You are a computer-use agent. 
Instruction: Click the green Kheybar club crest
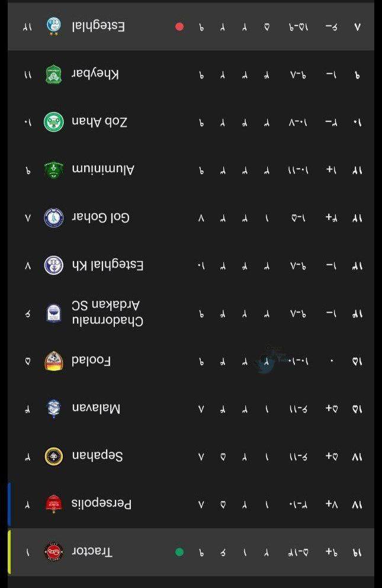point(54,74)
